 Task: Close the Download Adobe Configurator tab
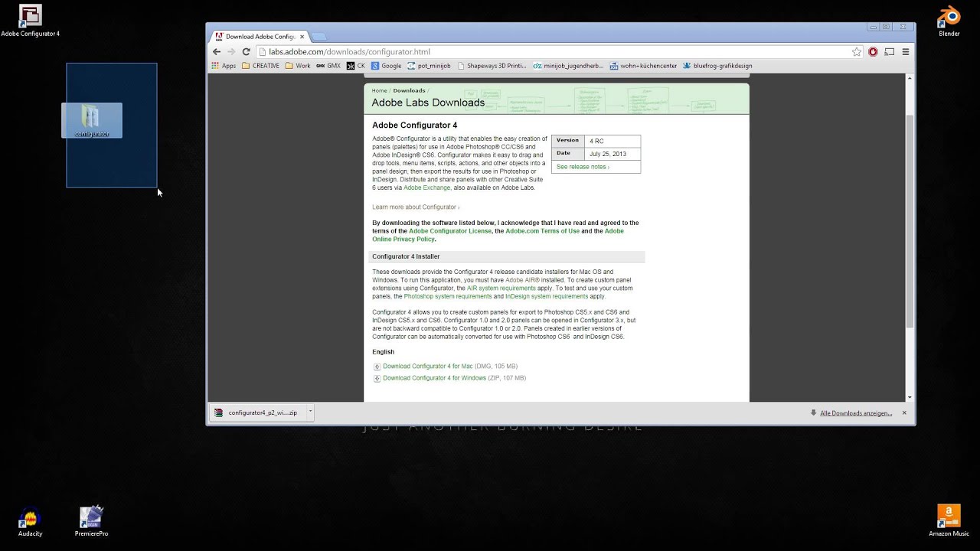(302, 36)
